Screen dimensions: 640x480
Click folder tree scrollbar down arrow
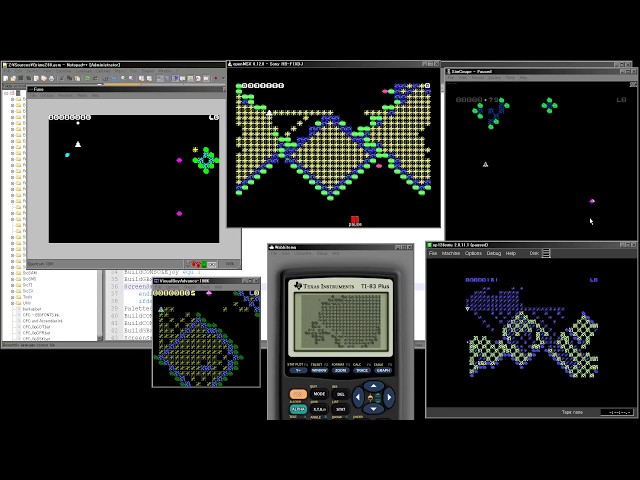[x=100, y=338]
